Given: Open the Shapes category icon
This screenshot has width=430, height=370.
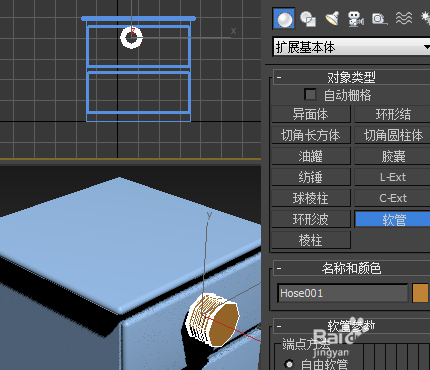Looking at the screenshot, I should pyautogui.click(x=308, y=18).
